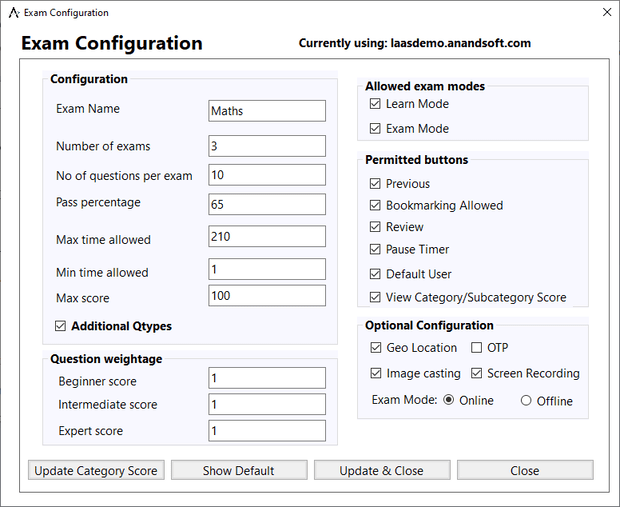Toggle the Default User checkbox
The height and width of the screenshot is (507, 620).
375,274
